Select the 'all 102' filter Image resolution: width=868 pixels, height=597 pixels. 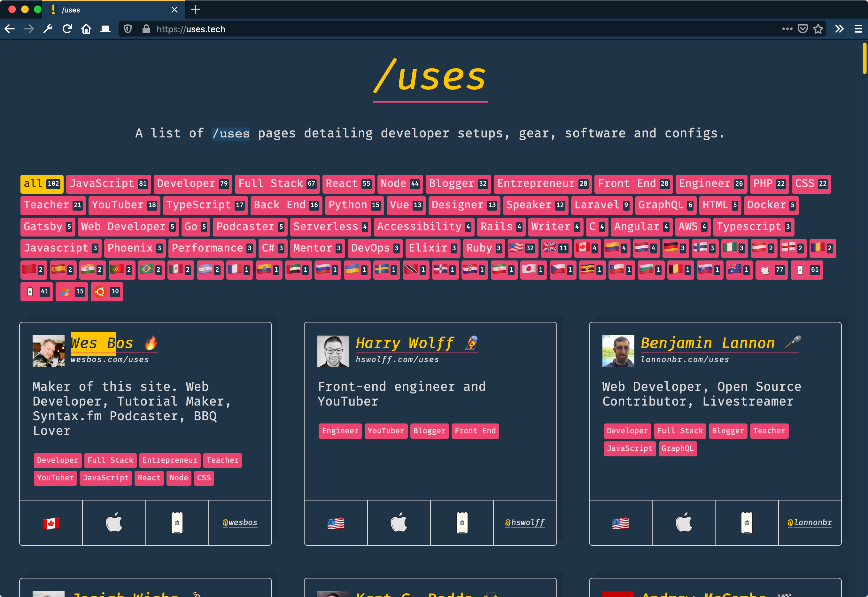click(x=42, y=184)
